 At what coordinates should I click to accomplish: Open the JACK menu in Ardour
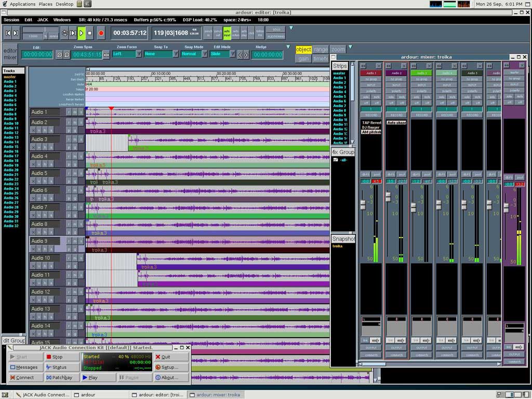click(x=43, y=20)
